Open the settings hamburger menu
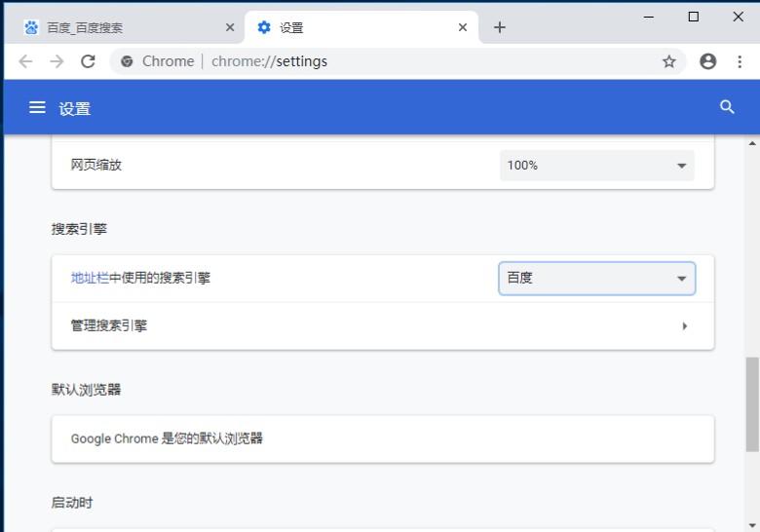This screenshot has width=760, height=532. click(37, 107)
